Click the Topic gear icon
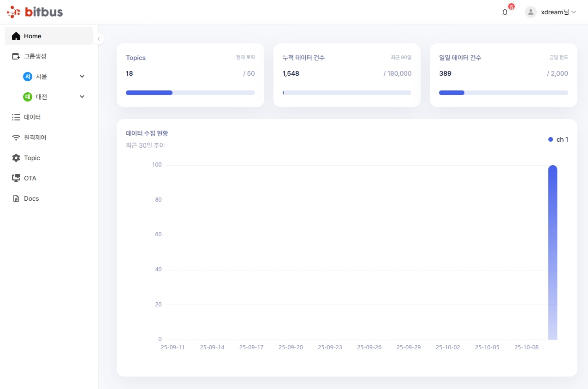Screen dimensions: 588x389 [x=16, y=158]
